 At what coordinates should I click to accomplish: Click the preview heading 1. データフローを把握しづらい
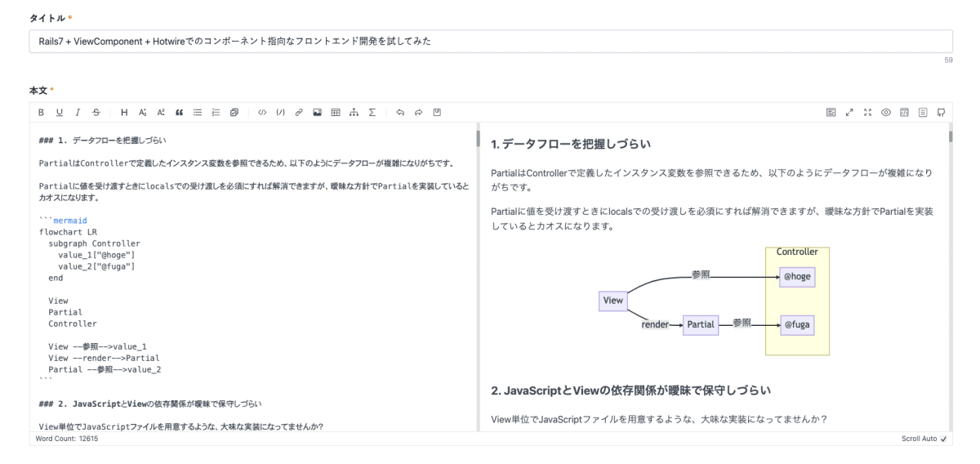[571, 145]
